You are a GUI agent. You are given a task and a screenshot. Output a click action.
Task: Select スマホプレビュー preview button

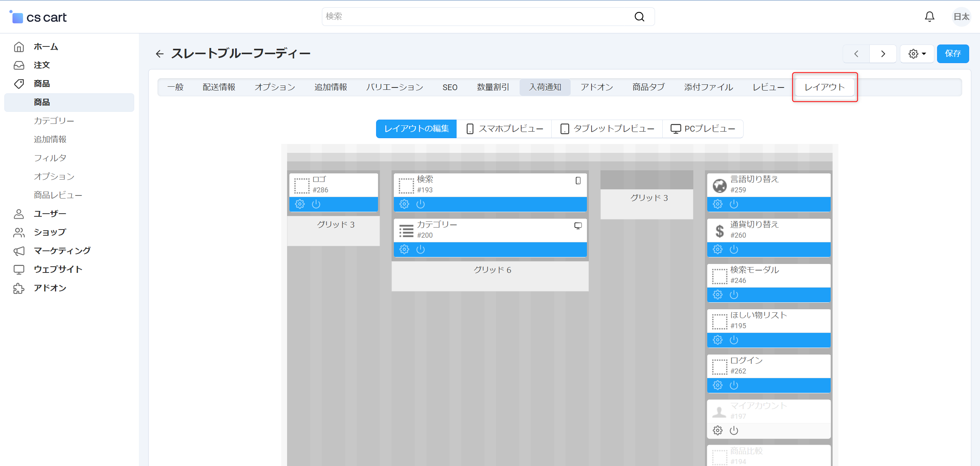pyautogui.click(x=505, y=129)
